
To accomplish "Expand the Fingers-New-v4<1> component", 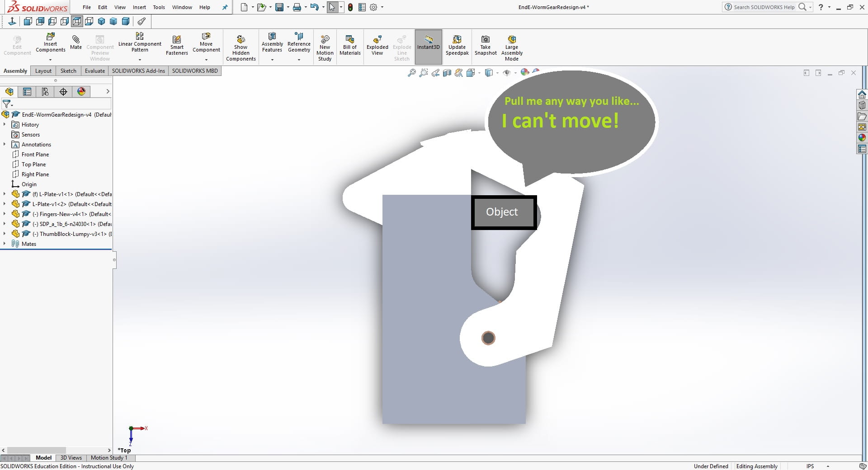I will click(5, 214).
